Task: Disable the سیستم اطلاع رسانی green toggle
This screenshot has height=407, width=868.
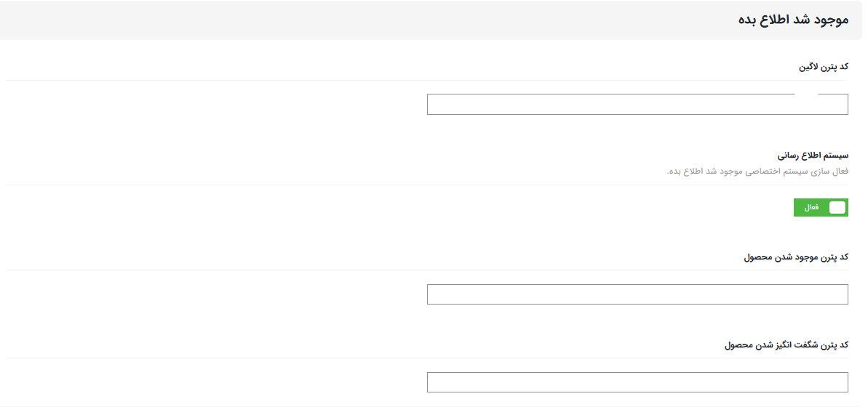Action: coord(821,207)
